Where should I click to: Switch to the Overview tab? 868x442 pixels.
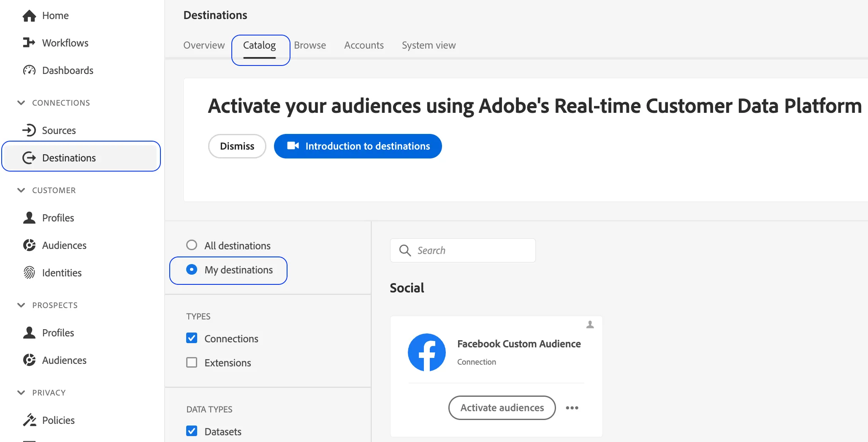coord(204,45)
